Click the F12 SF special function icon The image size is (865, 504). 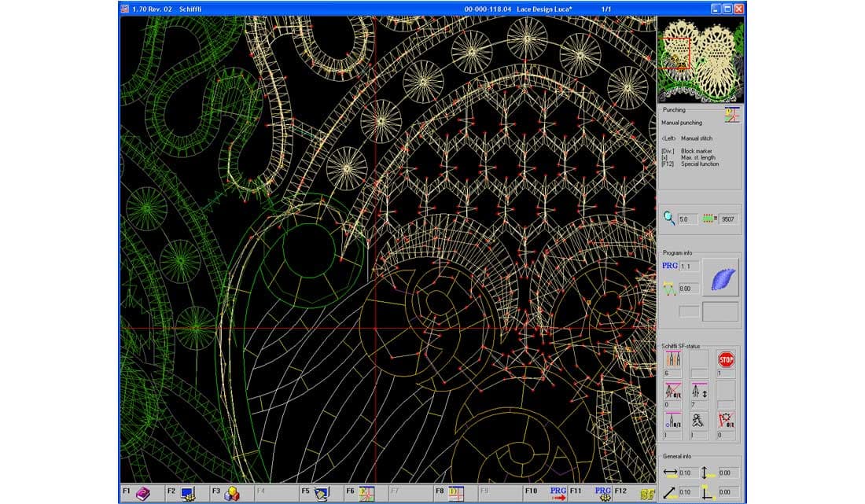click(648, 494)
